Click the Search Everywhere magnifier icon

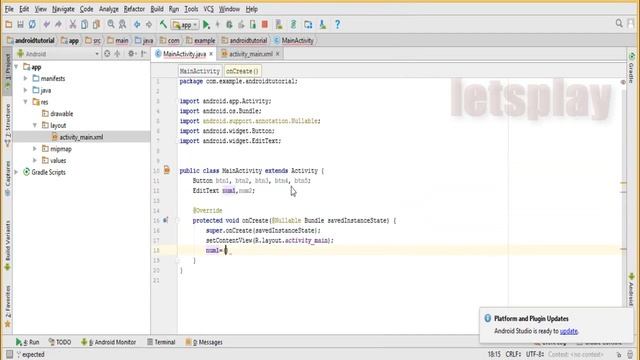pos(619,24)
